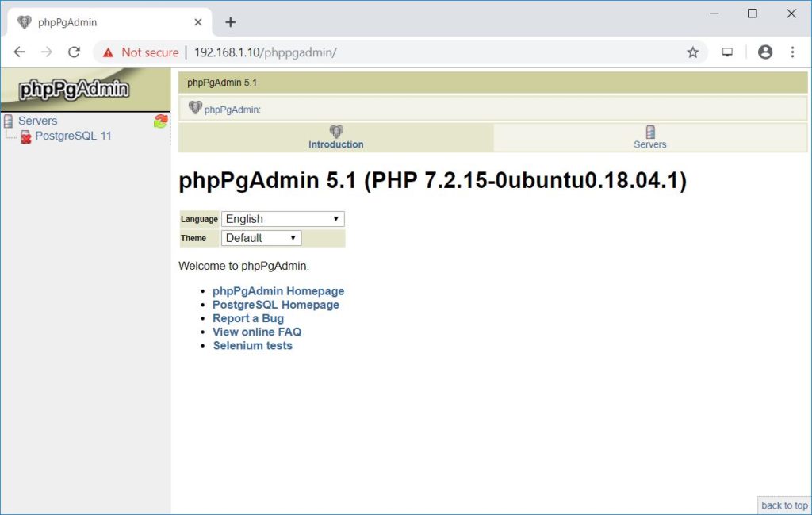Click the Report a Bug link

click(248, 318)
